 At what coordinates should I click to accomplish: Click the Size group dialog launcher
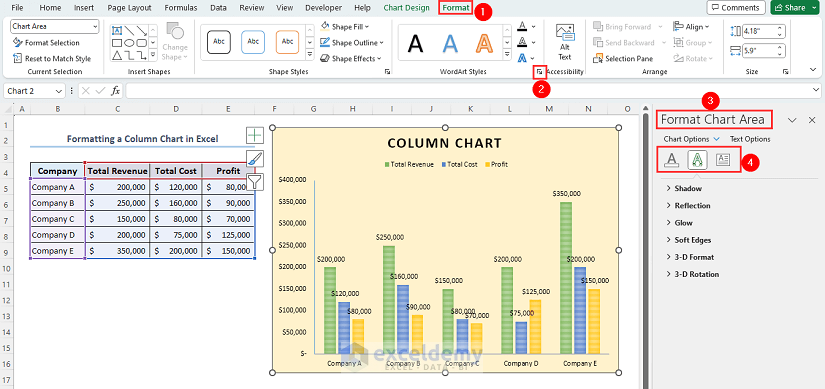786,71
